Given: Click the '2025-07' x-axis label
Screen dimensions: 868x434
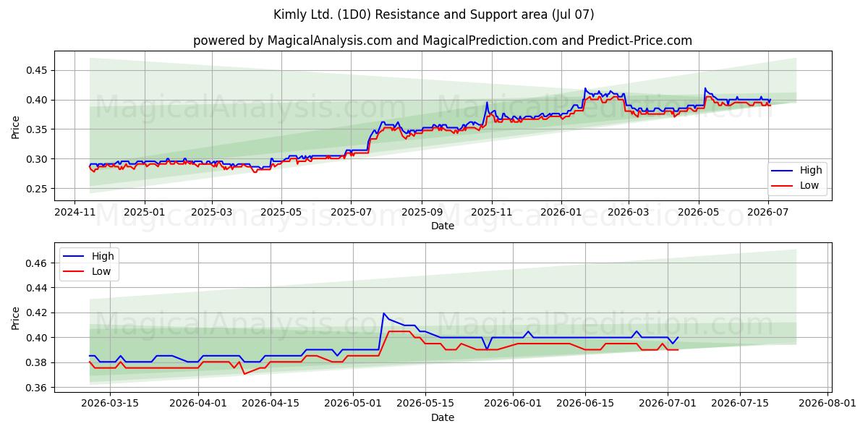Looking at the screenshot, I should tap(350, 212).
